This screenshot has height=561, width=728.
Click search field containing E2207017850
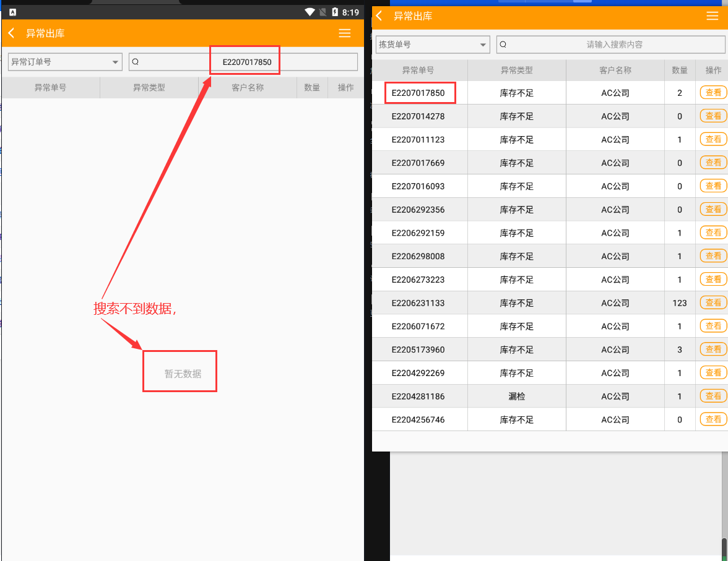[x=246, y=62]
